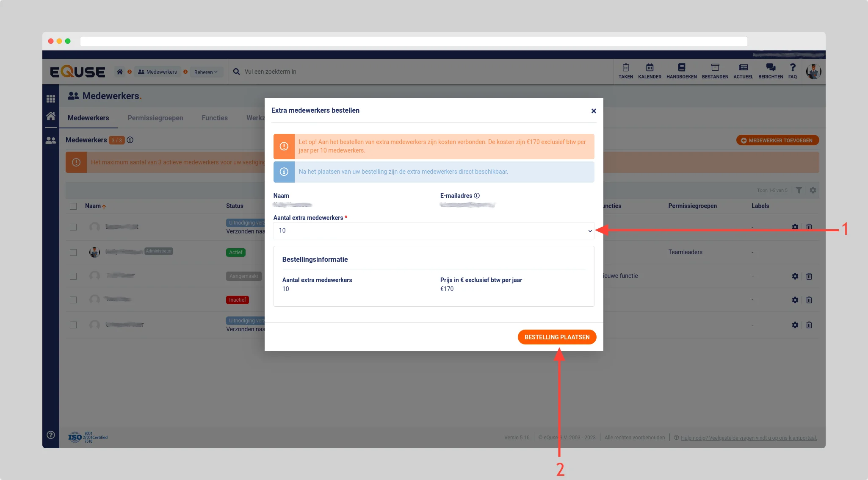Screen dimensions: 868x480
Task: Click the info icon next to E-mailadres
Action: pyautogui.click(x=477, y=196)
